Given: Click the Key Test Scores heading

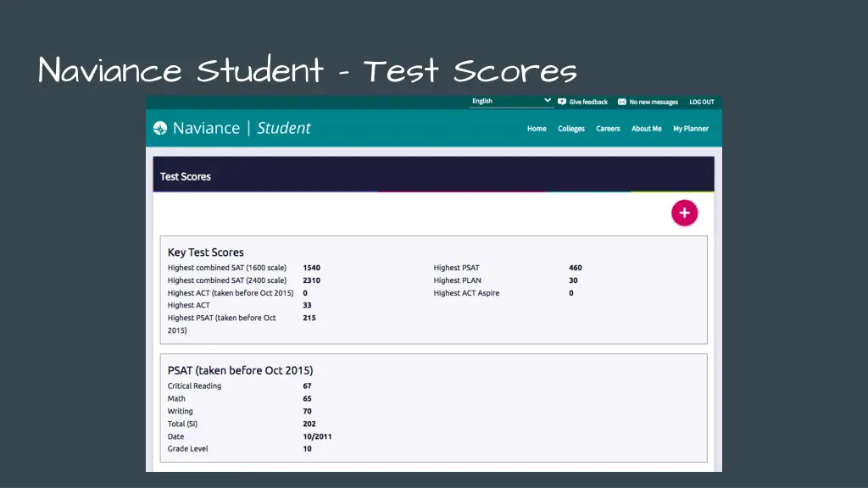Looking at the screenshot, I should pos(205,252).
